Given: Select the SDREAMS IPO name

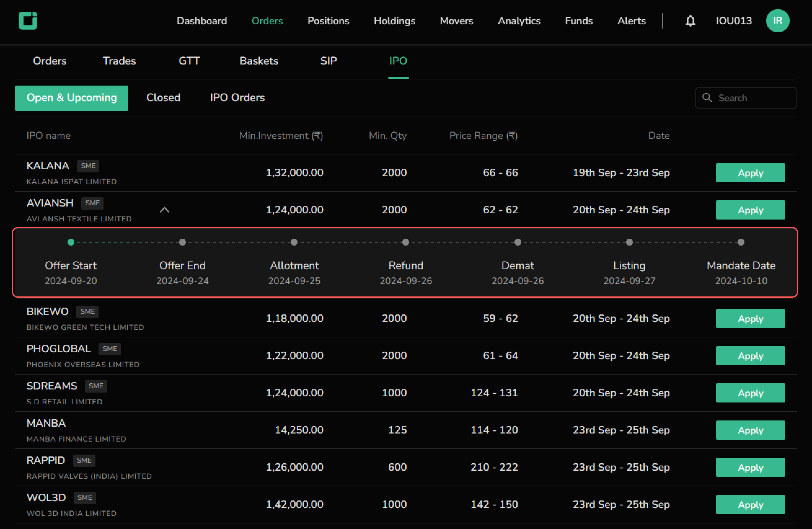Looking at the screenshot, I should point(52,386).
